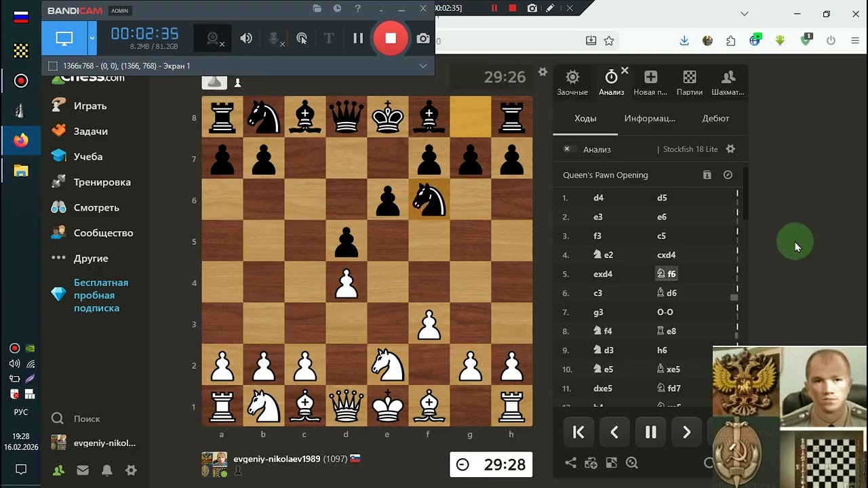Viewport: 868px width, 488px height.
Task: Pause move autoplay
Action: pos(650,432)
